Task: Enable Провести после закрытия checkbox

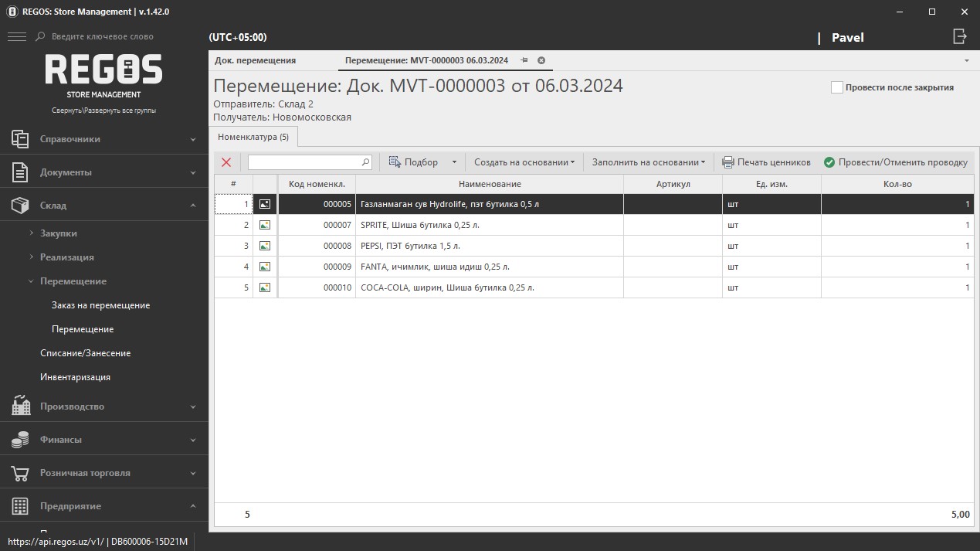Action: 836,87
